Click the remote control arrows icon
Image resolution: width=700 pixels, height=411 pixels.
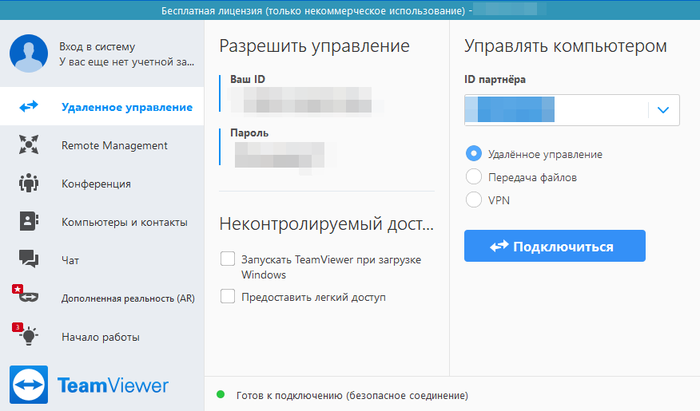click(29, 107)
